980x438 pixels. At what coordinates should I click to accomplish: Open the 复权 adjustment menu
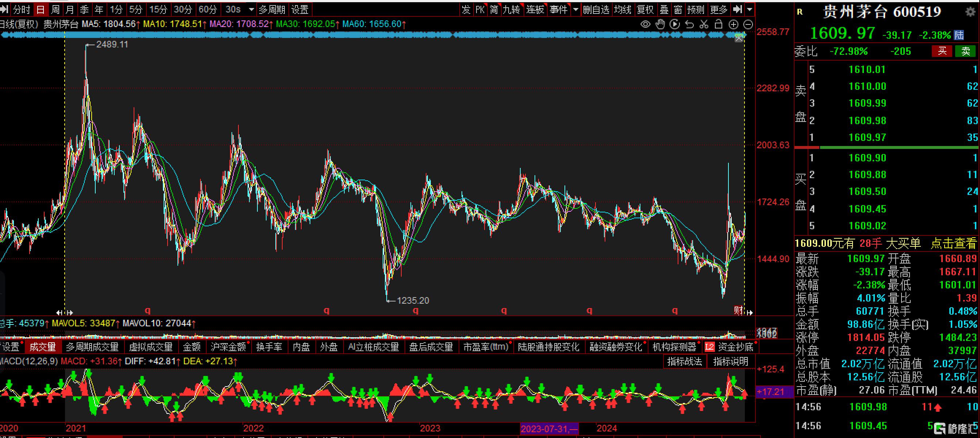tap(645, 9)
